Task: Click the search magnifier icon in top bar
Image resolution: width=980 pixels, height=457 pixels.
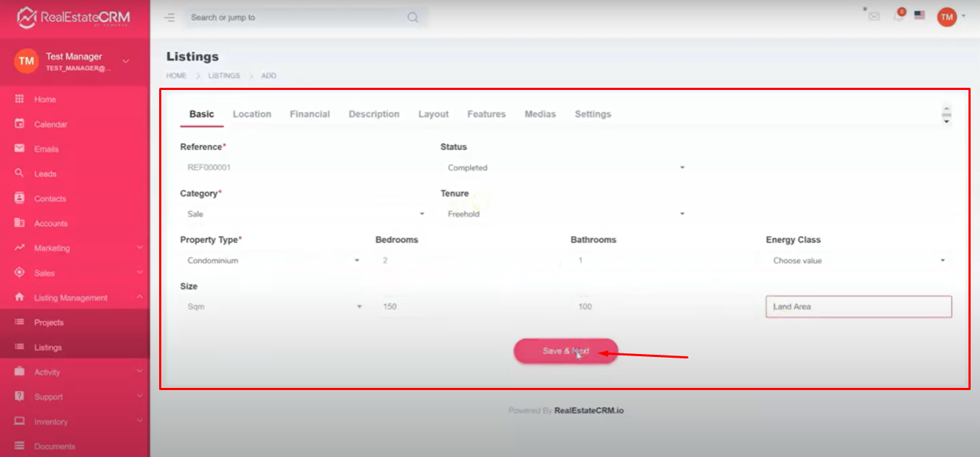Action: [x=413, y=17]
